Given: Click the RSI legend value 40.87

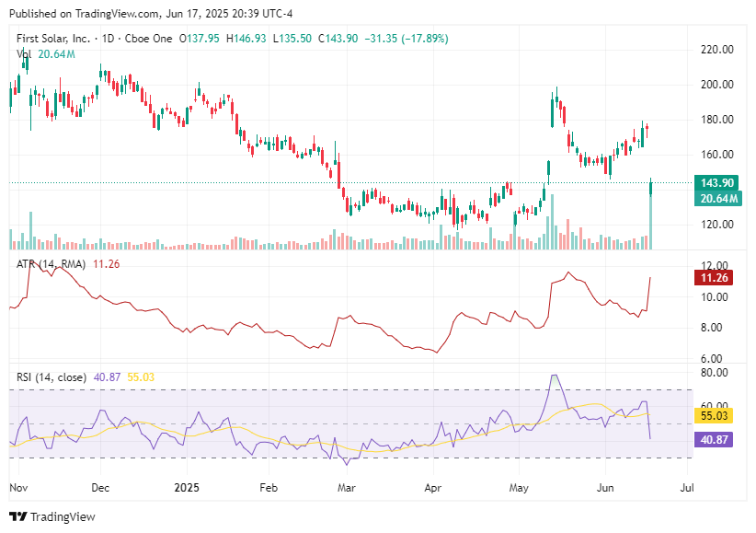Looking at the screenshot, I should [x=107, y=377].
